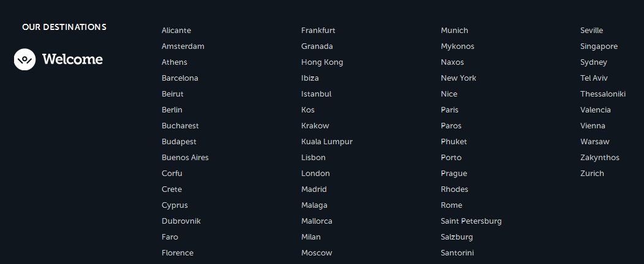Click the Welcome logo icon

24,59
